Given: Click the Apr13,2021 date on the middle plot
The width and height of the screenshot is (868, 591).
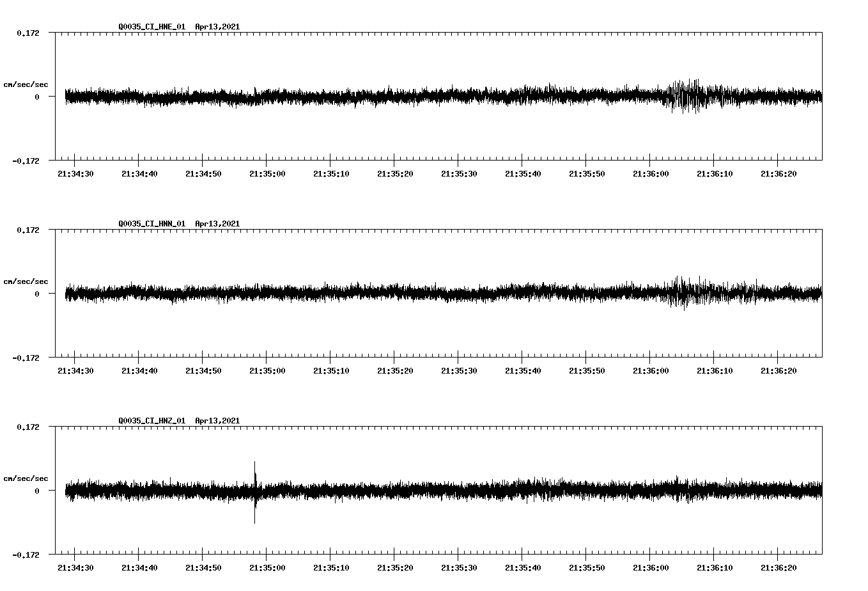Looking at the screenshot, I should coord(217,224).
